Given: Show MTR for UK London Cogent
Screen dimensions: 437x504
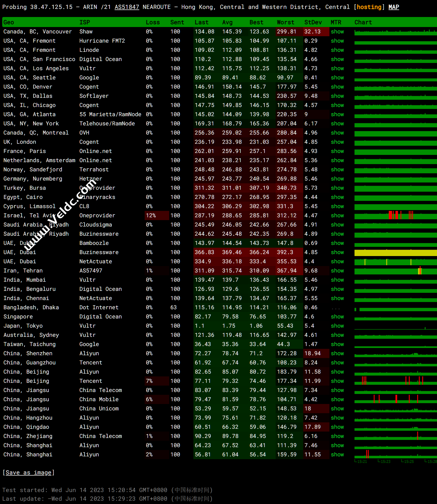Looking at the screenshot, I should [x=337, y=142].
